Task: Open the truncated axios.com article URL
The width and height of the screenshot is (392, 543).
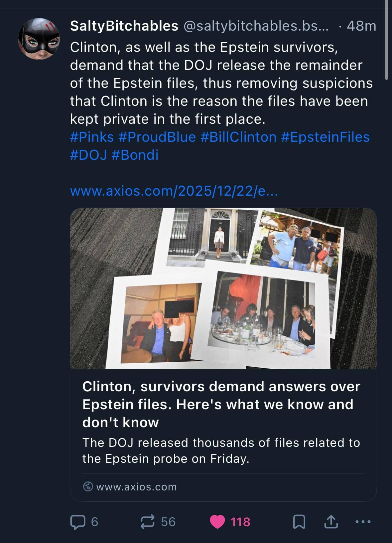Action: [x=174, y=191]
